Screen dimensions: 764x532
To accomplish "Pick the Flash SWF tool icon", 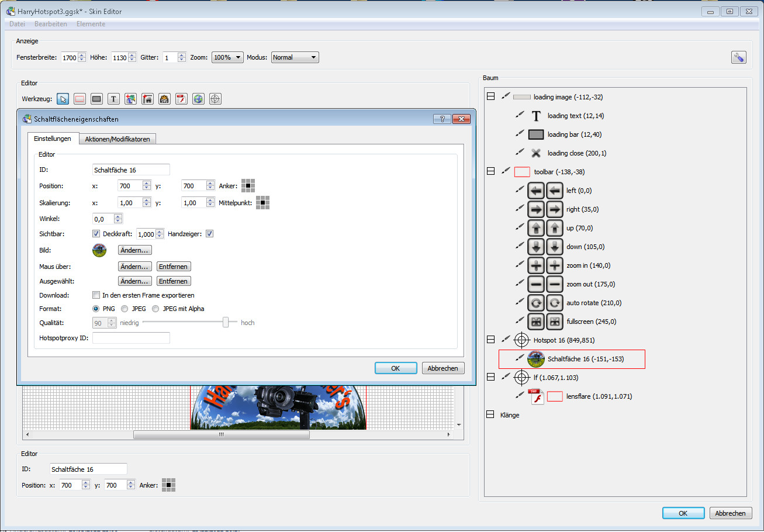I will [x=182, y=99].
